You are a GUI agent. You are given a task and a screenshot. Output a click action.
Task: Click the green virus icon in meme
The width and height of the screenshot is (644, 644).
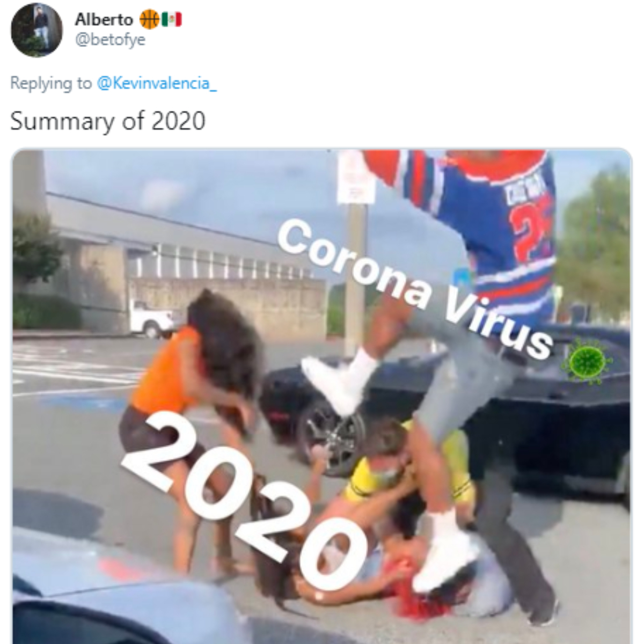coord(587,361)
